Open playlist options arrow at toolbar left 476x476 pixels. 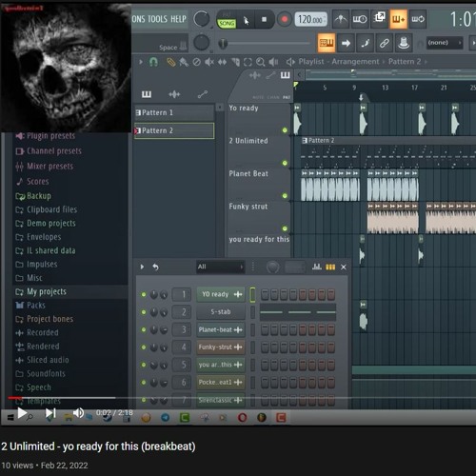pyautogui.click(x=141, y=62)
